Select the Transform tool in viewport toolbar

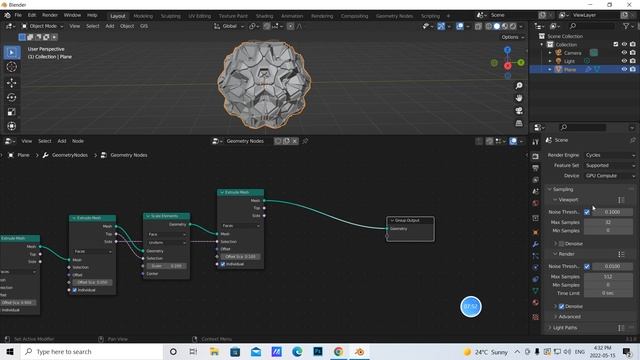click(11, 126)
